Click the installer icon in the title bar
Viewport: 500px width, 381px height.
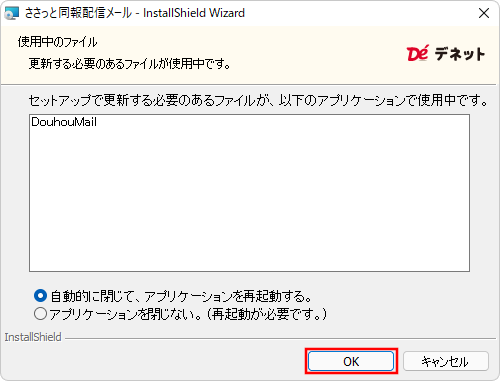[11, 13]
